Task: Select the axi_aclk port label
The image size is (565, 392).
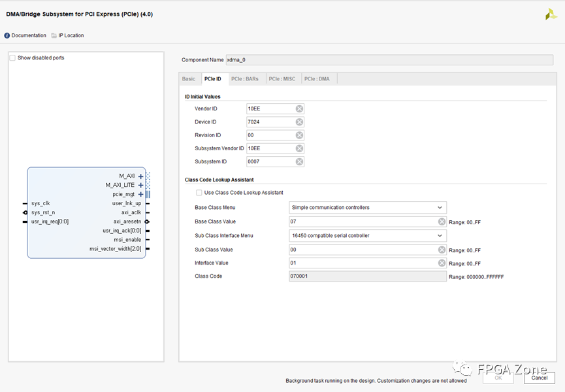Action: pyautogui.click(x=131, y=212)
